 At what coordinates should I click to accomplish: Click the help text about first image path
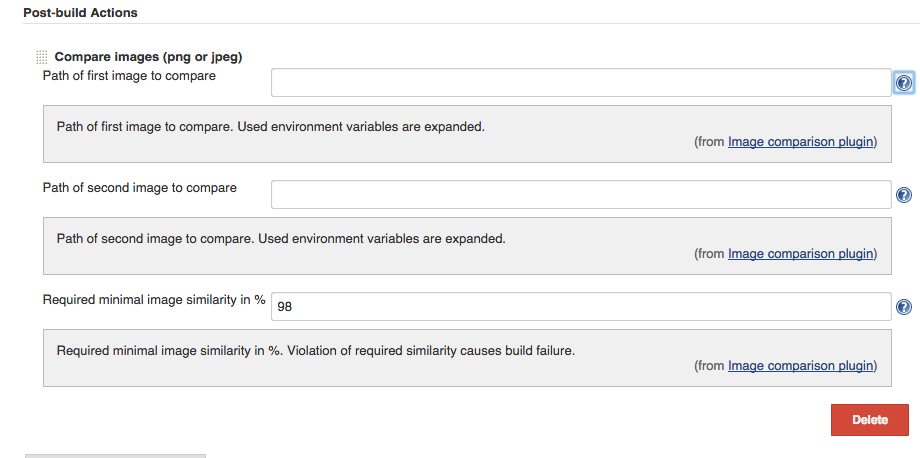[270, 127]
